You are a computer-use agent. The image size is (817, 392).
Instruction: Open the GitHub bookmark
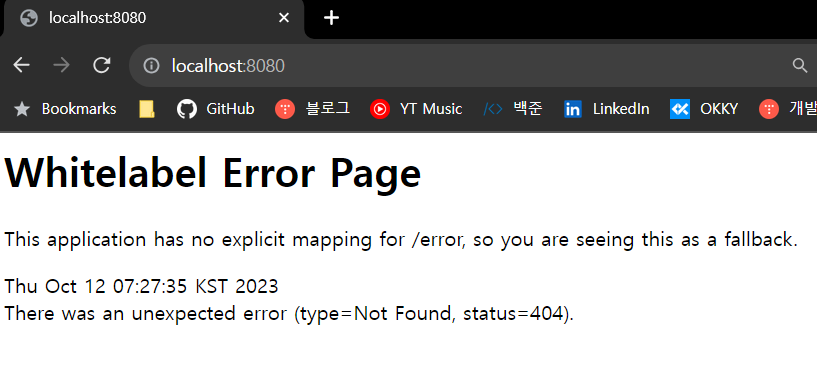[x=216, y=109]
